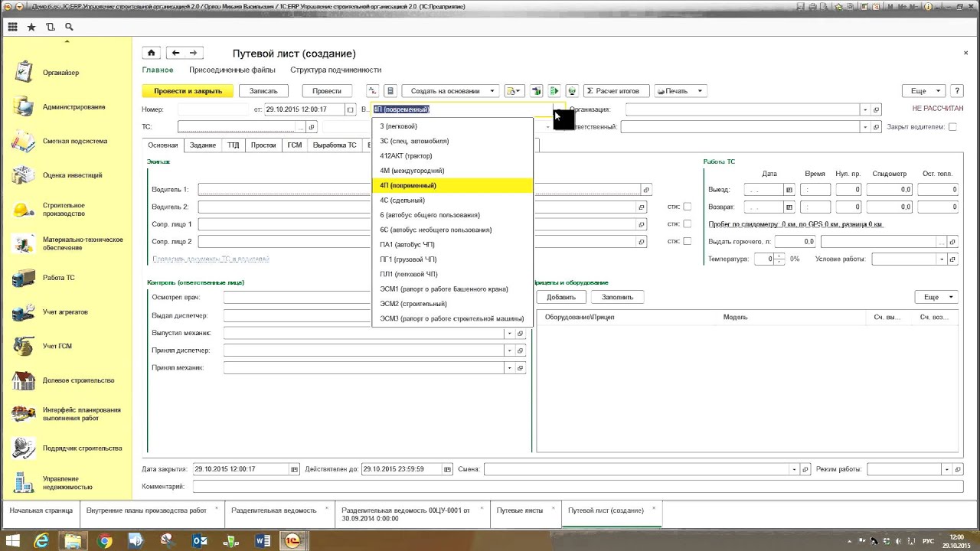Screen dimensions: 980x551
Task: Open Работа ТС section
Action: pyautogui.click(x=59, y=278)
